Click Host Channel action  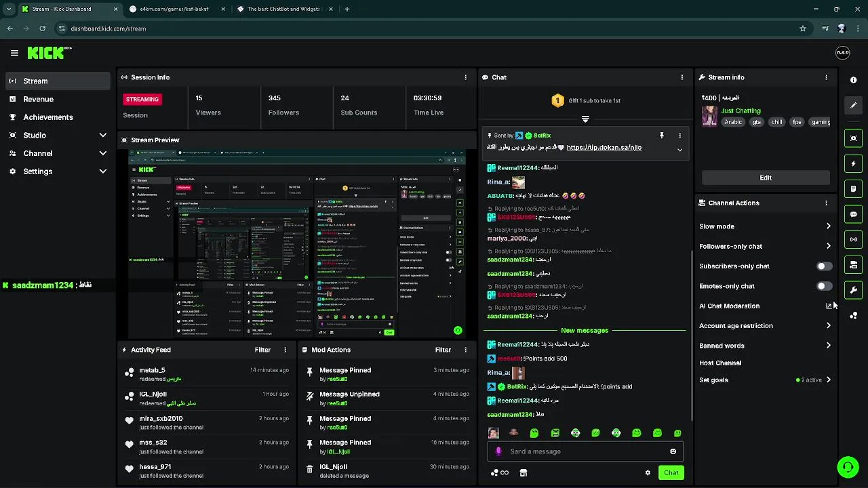pyautogui.click(x=720, y=363)
